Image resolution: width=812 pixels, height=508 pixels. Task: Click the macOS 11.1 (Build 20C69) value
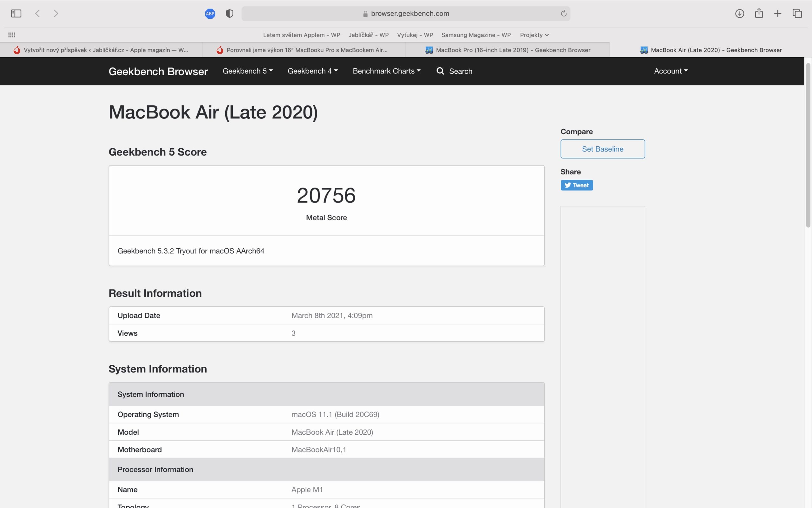[x=335, y=414]
